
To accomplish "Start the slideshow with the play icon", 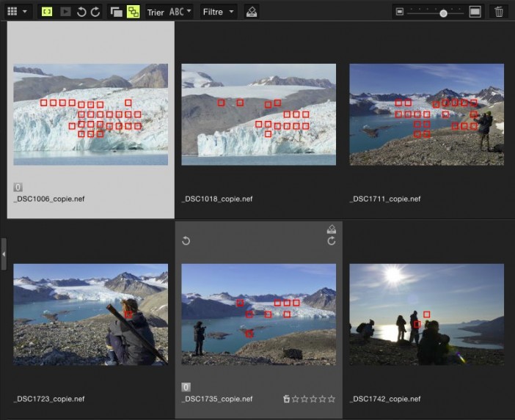I will (x=65, y=12).
